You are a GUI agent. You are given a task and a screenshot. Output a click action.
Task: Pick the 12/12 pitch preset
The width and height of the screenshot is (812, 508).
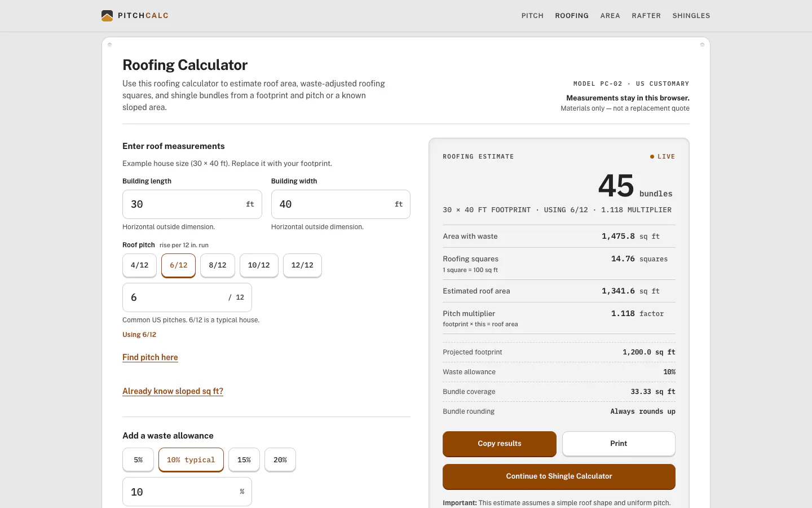tap(302, 265)
